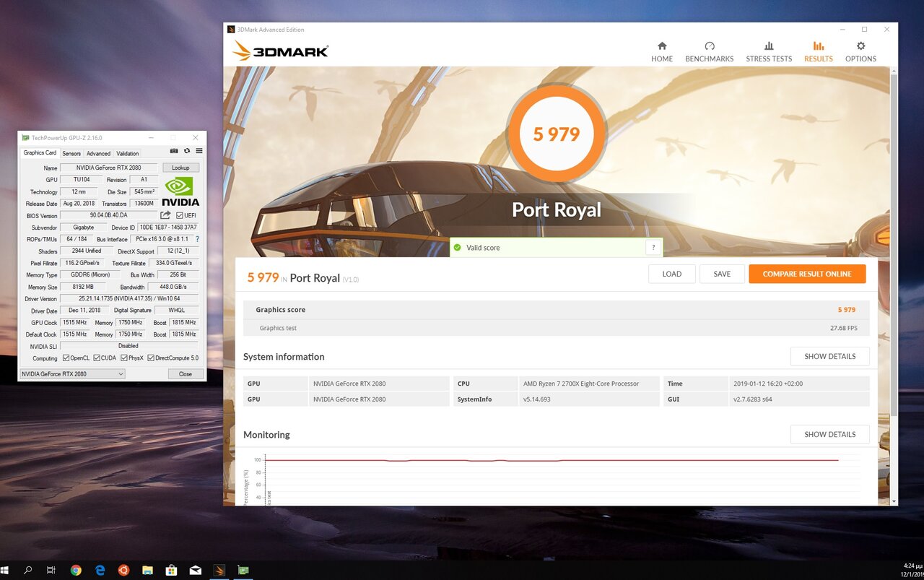Launch Google Chrome from the taskbar
Screen dimensions: 924x580
[76, 570]
